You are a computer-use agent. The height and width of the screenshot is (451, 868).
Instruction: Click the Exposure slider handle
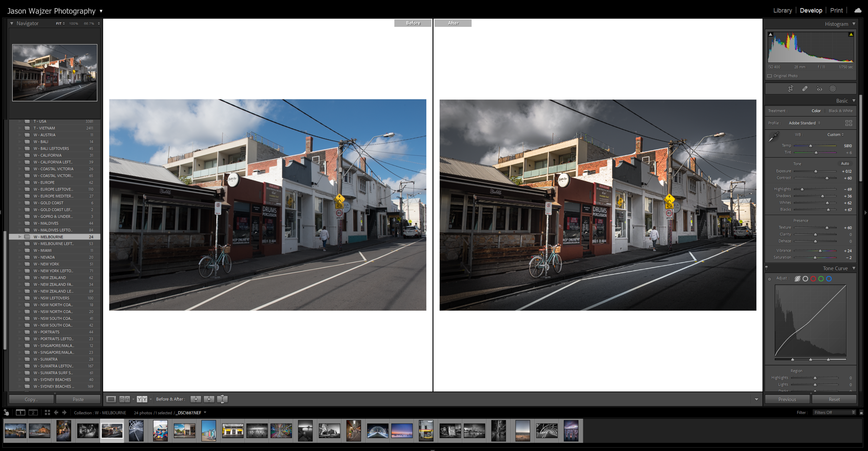816,171
